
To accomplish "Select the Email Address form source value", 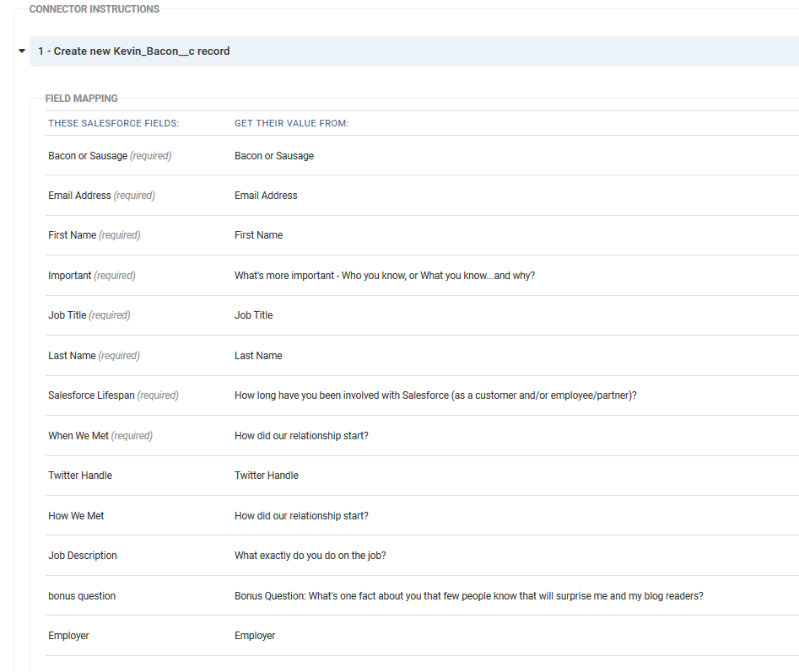I will click(266, 196).
